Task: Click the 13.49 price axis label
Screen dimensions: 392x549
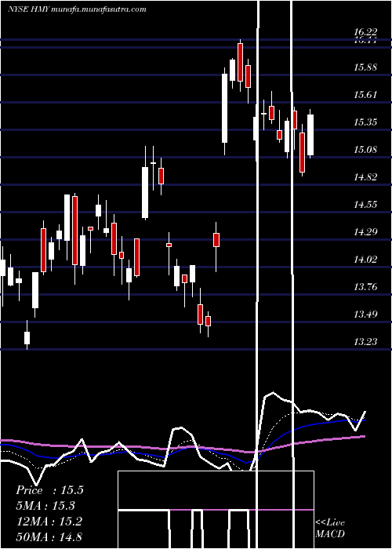Action: pos(365,314)
